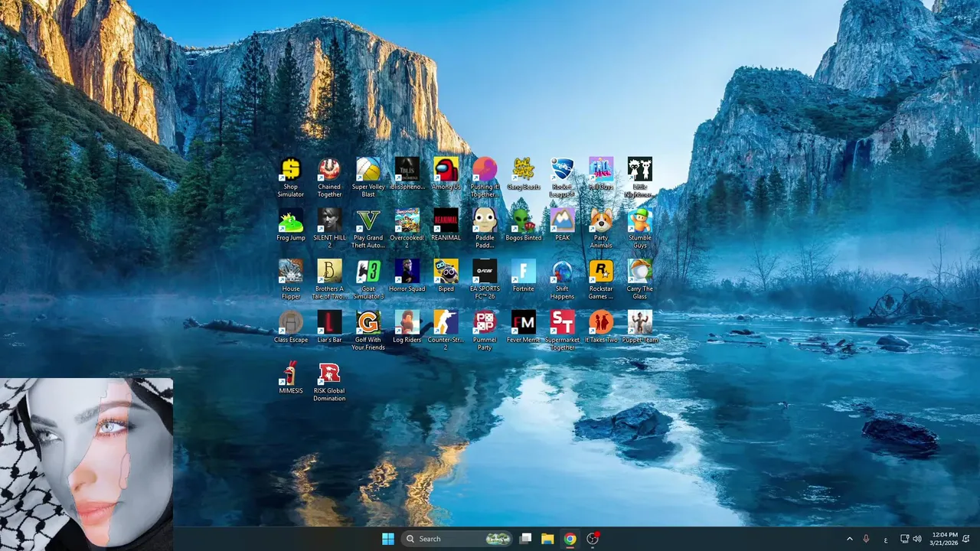Select the Shift Happens icon
This screenshot has width=980, height=551.
coord(562,279)
